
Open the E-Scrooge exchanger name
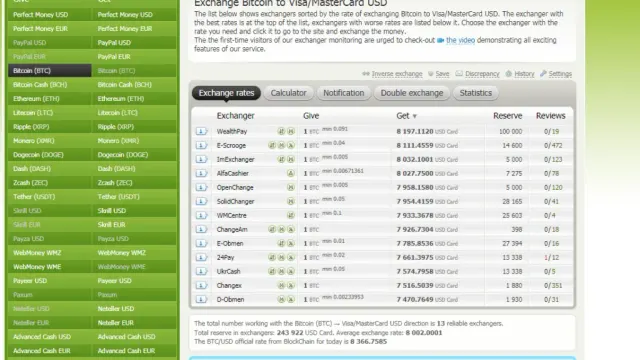[x=231, y=145]
